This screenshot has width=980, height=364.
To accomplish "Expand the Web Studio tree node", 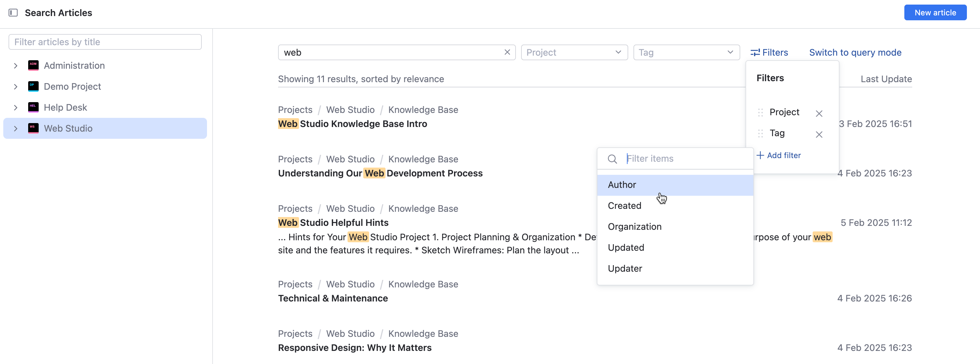I will pyautogui.click(x=16, y=128).
